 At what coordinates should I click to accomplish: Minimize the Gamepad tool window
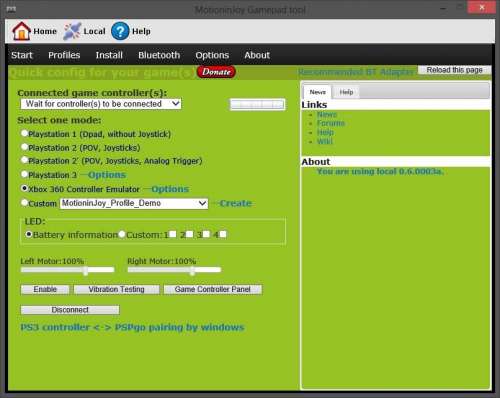point(443,8)
